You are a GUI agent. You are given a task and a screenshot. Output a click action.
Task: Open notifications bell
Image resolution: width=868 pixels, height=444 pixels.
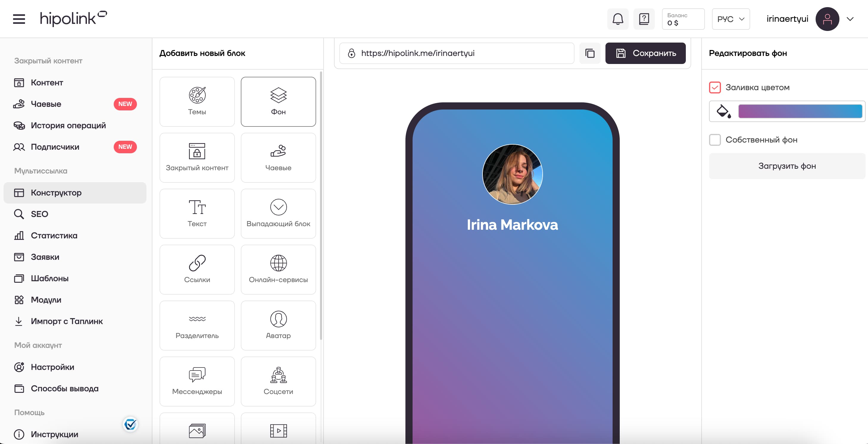coord(618,19)
